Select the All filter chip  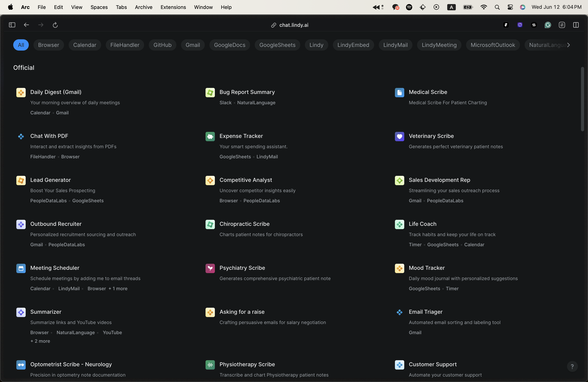[21, 45]
